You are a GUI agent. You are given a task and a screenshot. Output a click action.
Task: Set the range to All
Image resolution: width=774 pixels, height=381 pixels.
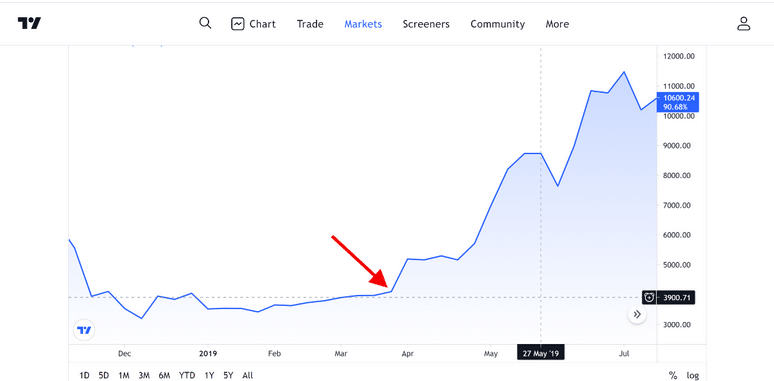(248, 376)
